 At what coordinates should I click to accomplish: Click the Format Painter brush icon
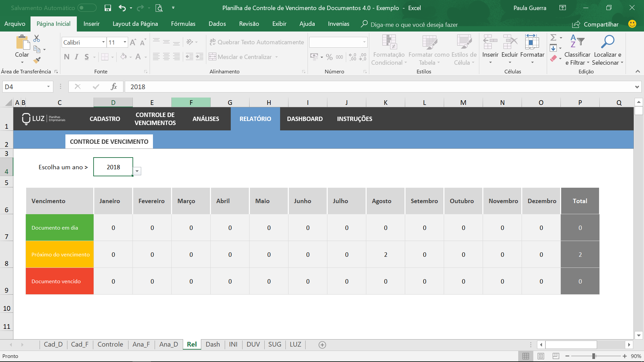[37, 60]
